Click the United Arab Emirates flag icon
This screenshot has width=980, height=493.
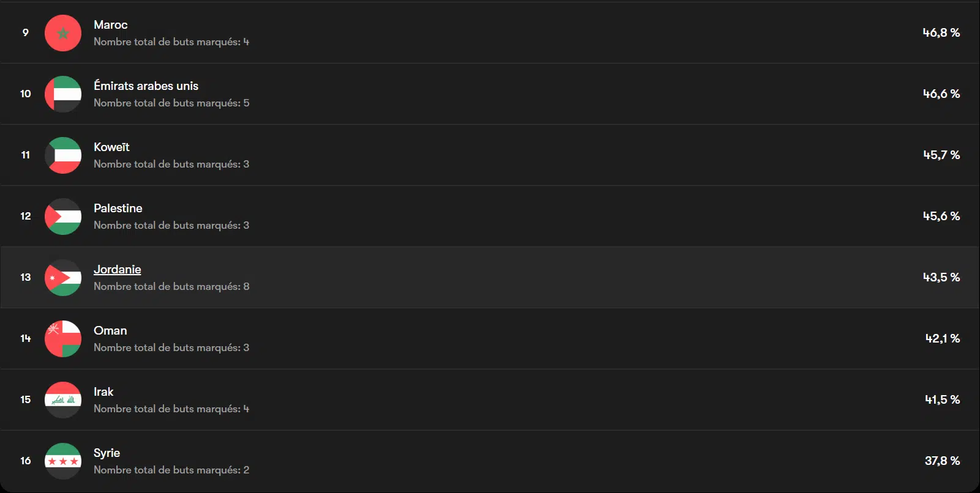click(63, 94)
